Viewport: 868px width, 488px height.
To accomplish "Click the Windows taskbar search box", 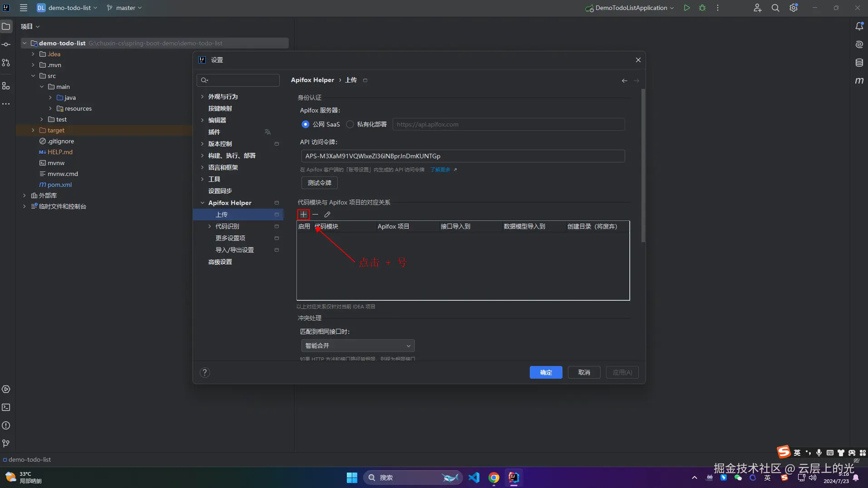I will pos(412,478).
